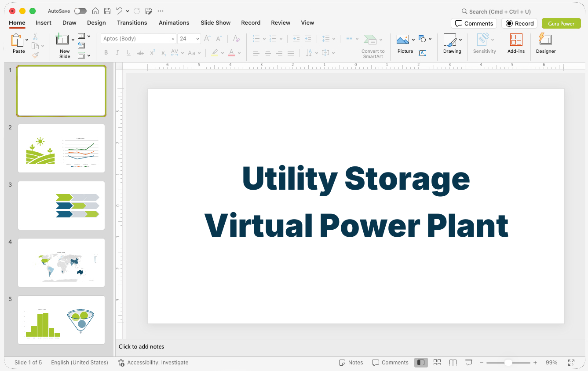Toggle Strikethrough formatting
Image resolution: width=588 pixels, height=371 pixels.
(x=140, y=53)
